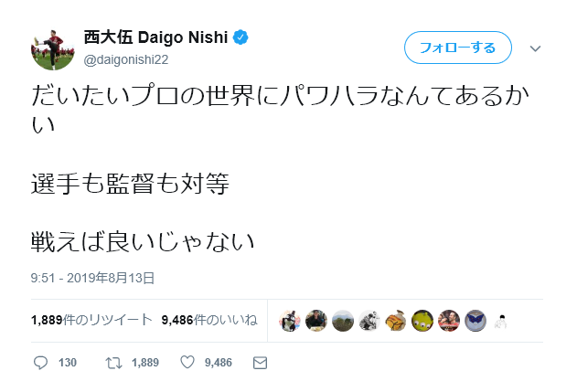Click the blue verified badge
Screen dimensions: 577x392
240,37
